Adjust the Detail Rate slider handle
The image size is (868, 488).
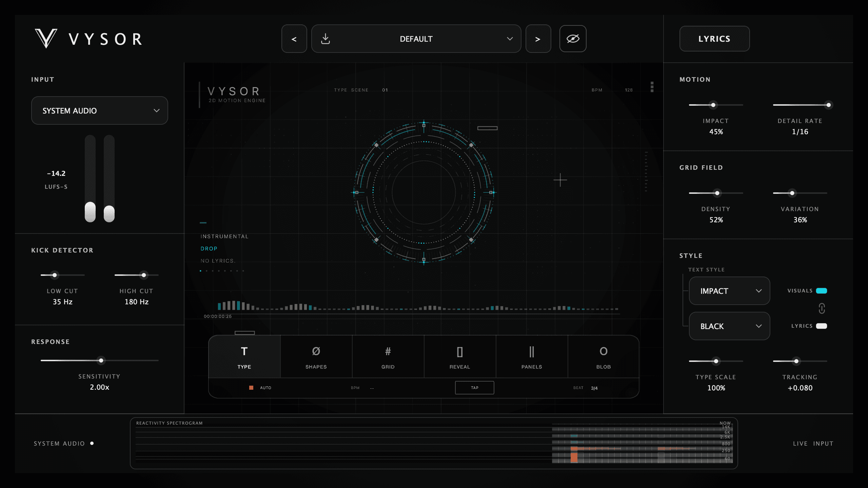click(828, 105)
